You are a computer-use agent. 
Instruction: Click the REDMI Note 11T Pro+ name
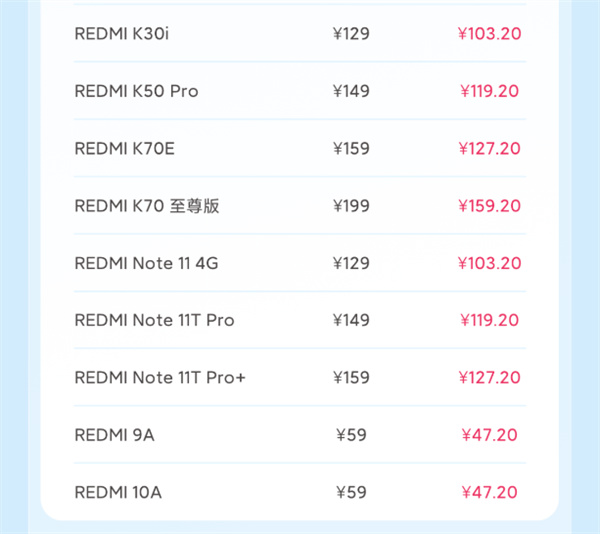click(x=159, y=378)
